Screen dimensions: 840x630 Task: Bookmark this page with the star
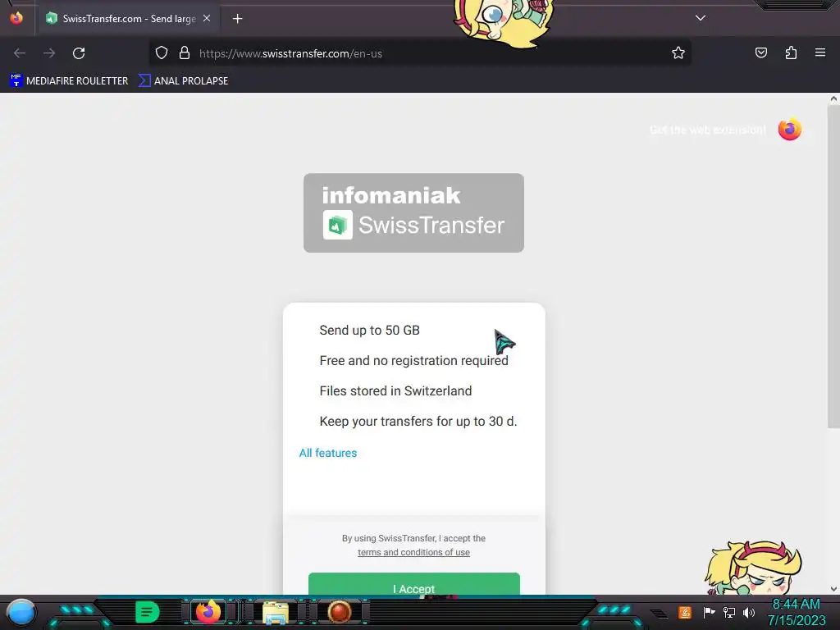(678, 53)
